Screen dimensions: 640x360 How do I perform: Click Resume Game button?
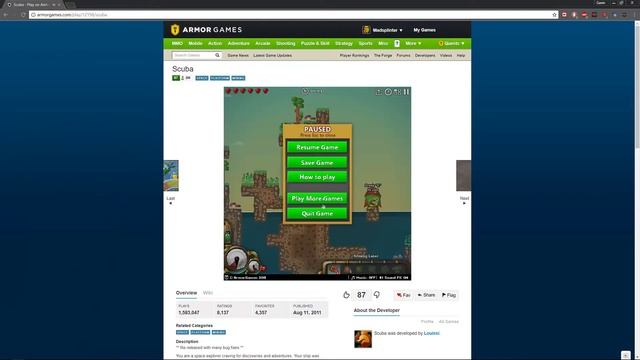(x=317, y=147)
